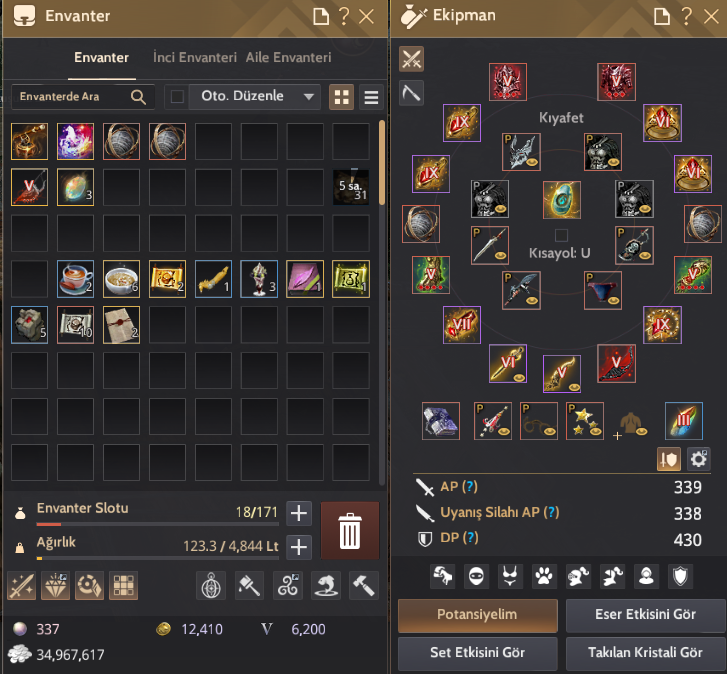Switch inventory to list view icon

tap(371, 97)
